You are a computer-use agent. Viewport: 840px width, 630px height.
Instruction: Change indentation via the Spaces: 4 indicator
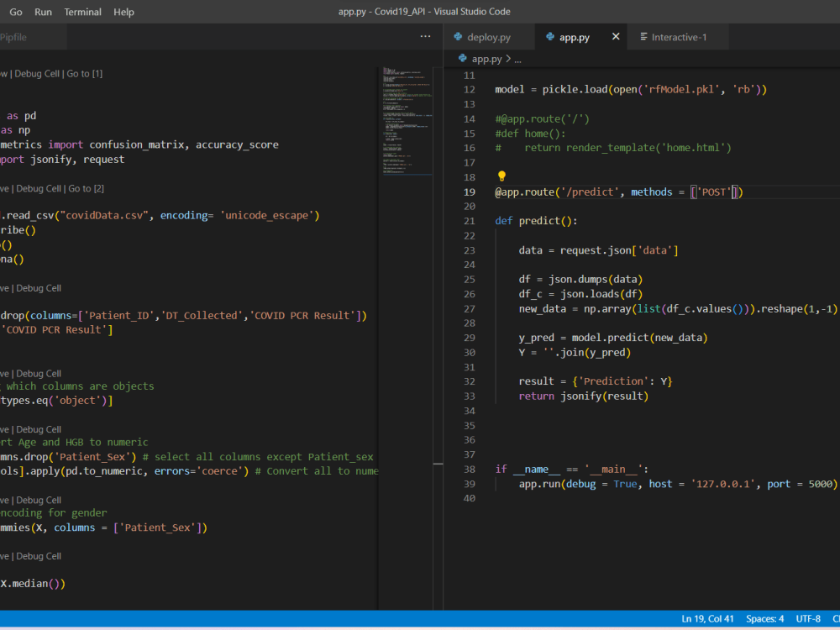pyautogui.click(x=764, y=618)
